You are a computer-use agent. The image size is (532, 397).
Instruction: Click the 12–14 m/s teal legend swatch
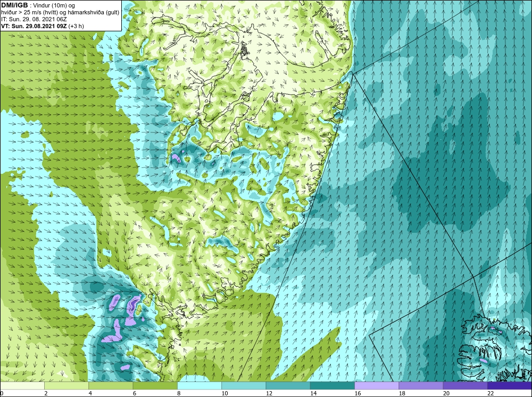[288, 385]
